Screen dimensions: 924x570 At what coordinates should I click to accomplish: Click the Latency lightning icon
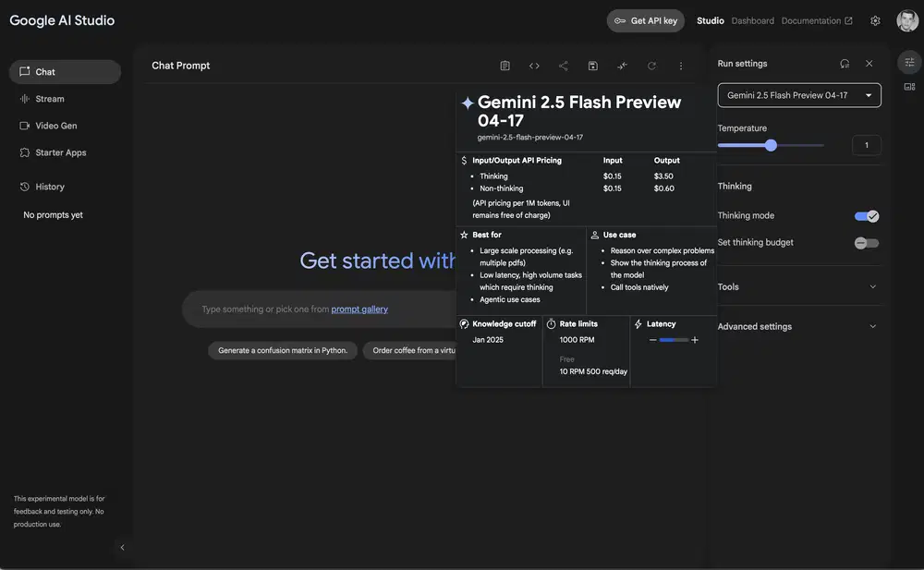[638, 323]
